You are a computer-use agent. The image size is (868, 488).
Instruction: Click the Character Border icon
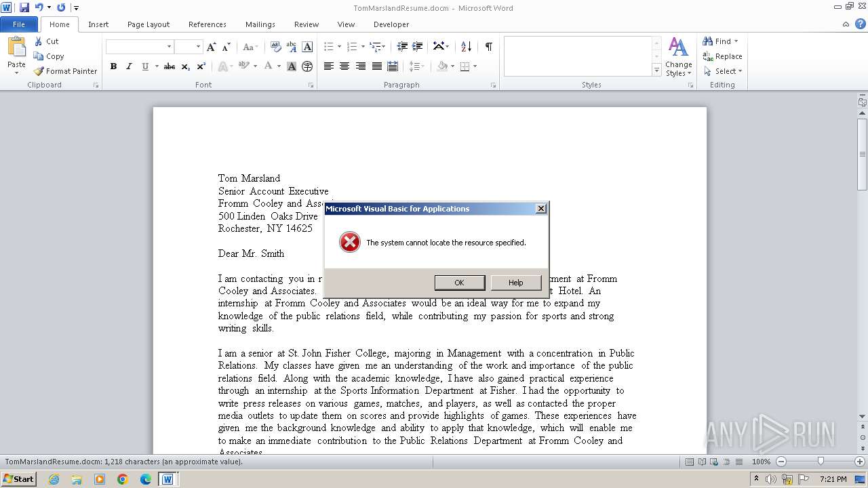click(x=307, y=47)
